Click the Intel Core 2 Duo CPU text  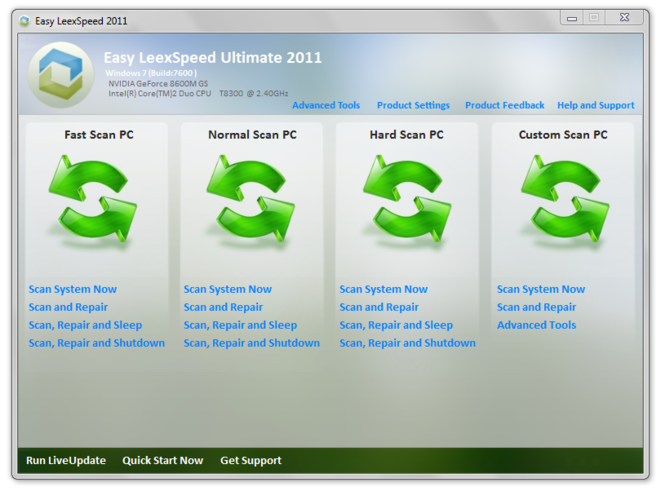tap(198, 93)
